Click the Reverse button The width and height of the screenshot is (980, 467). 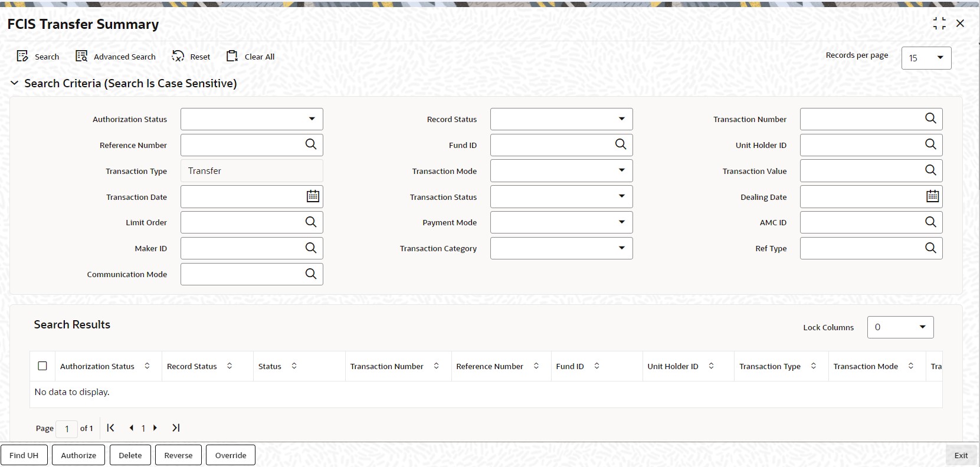coord(179,455)
